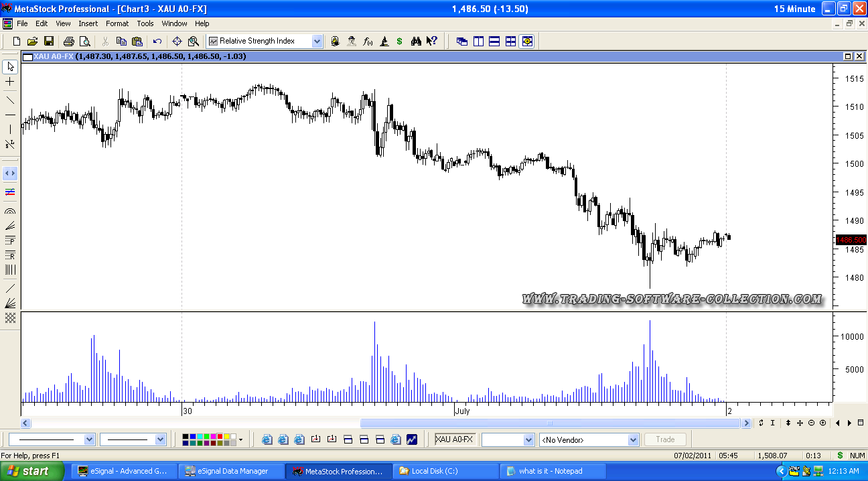The image size is (868, 481).
Task: Open the Format menu
Action: coord(117,23)
